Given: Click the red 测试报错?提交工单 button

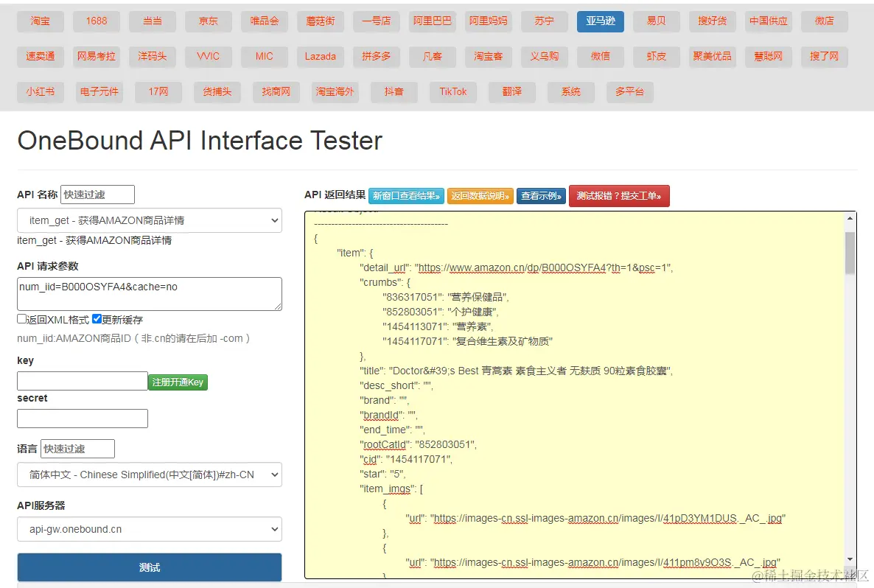Looking at the screenshot, I should (619, 196).
